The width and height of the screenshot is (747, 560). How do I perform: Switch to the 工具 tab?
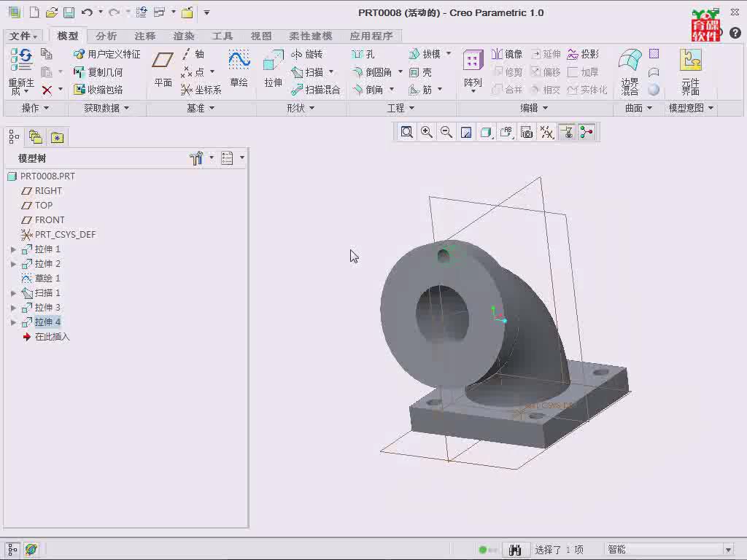pyautogui.click(x=222, y=36)
